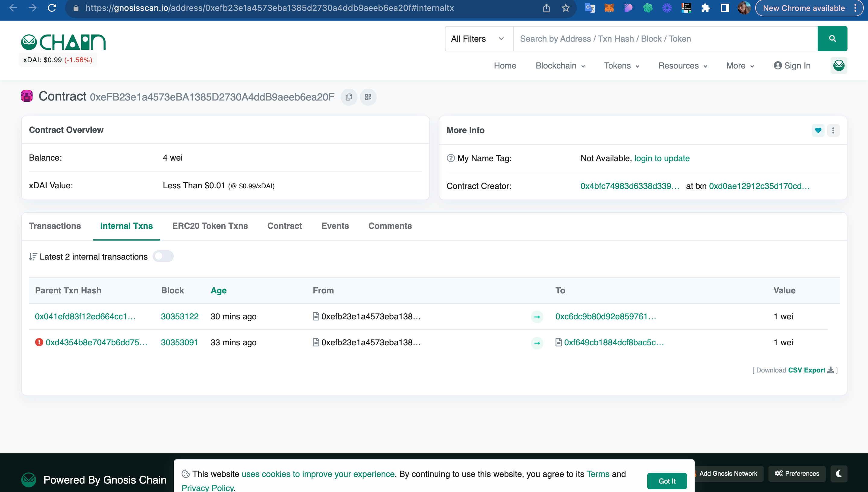The image size is (868, 492).
Task: Switch to dark mode with moon icon
Action: click(839, 473)
